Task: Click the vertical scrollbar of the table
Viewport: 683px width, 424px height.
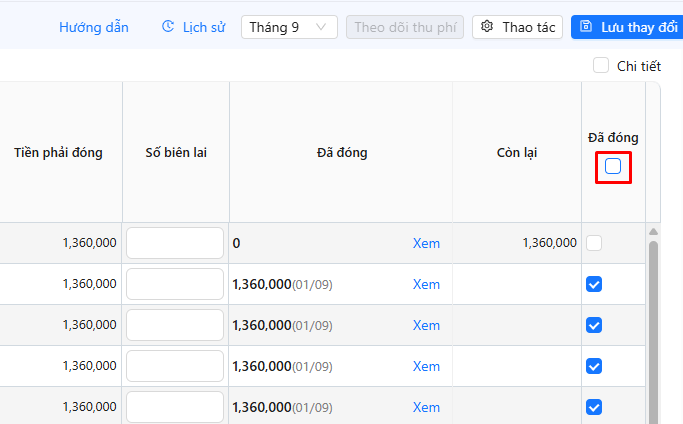Action: pos(654,330)
